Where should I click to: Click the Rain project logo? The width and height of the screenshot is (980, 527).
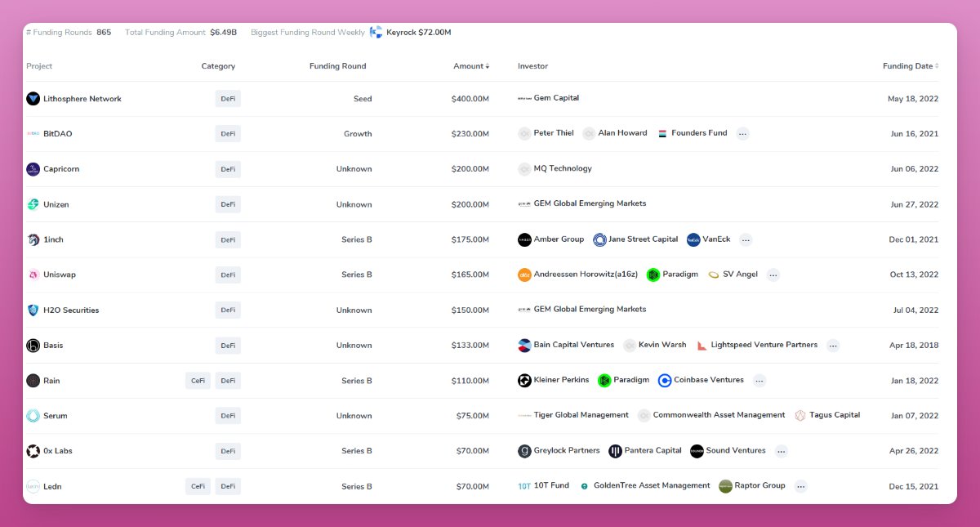pyautogui.click(x=33, y=381)
